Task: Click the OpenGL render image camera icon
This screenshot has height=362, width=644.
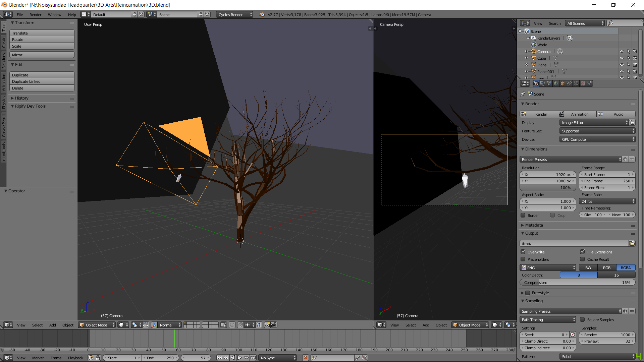Action: (x=267, y=325)
